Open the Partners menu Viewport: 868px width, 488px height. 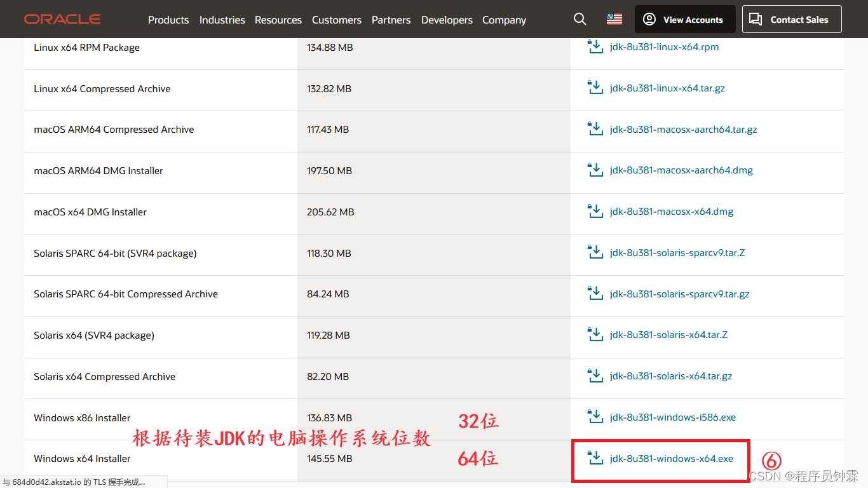[x=391, y=20]
